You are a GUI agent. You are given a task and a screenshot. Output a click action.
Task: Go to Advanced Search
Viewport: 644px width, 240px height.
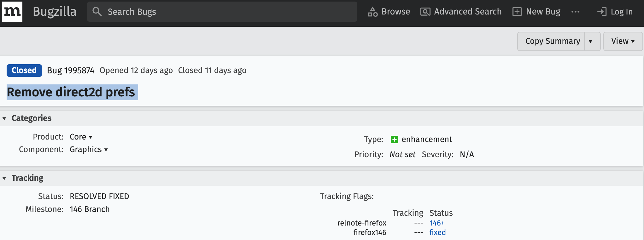pos(467,12)
